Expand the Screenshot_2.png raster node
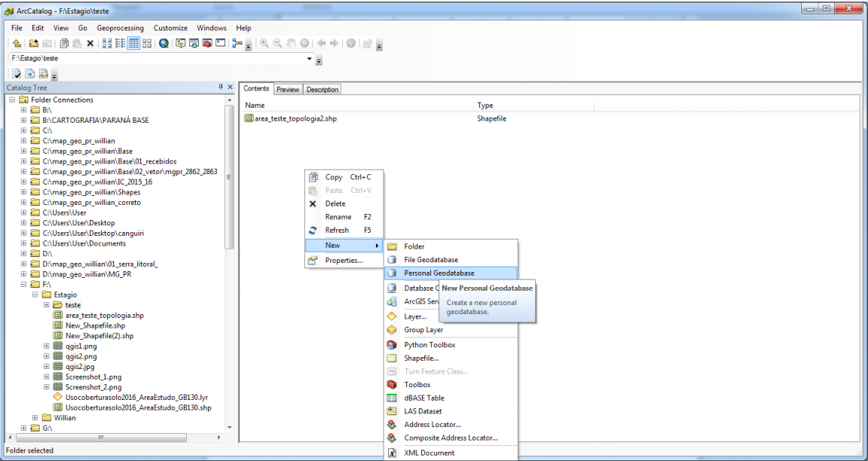Screen dimensions: 868x461 point(47,387)
